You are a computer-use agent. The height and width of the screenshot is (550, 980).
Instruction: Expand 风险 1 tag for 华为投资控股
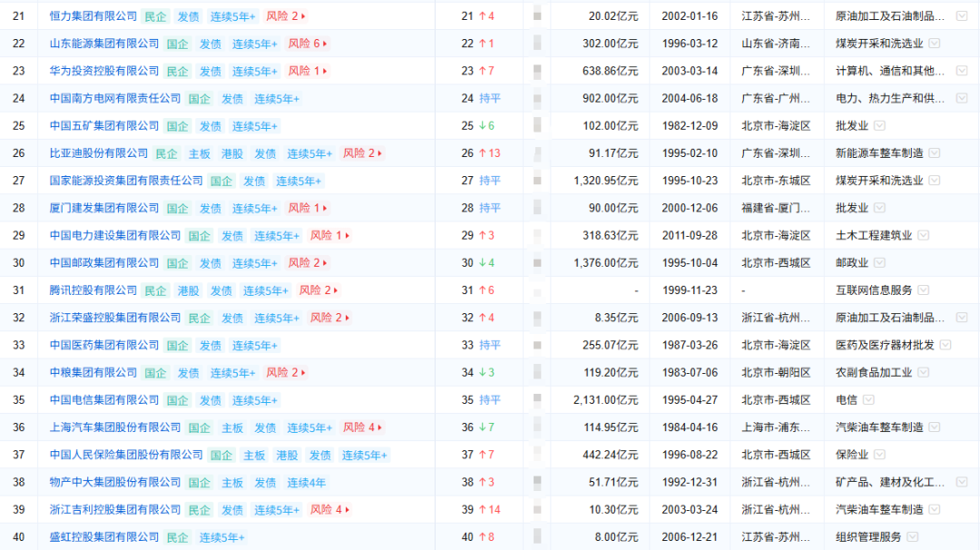point(308,72)
